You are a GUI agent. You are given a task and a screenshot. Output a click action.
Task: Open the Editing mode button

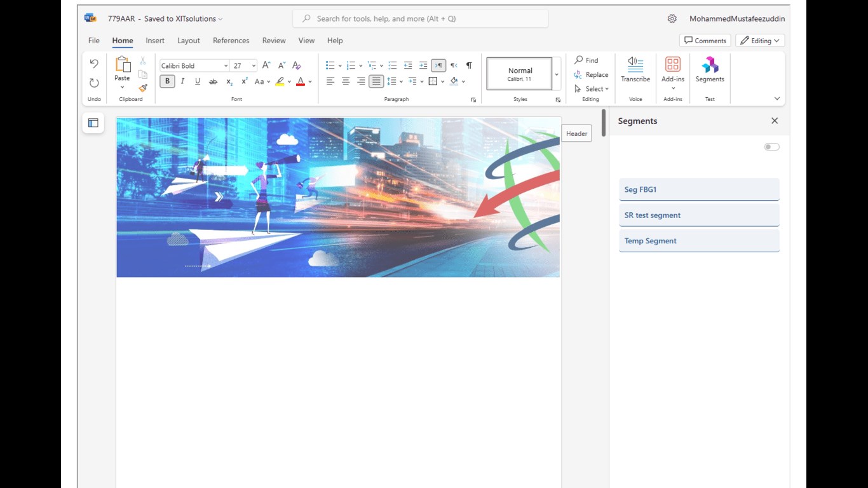761,41
